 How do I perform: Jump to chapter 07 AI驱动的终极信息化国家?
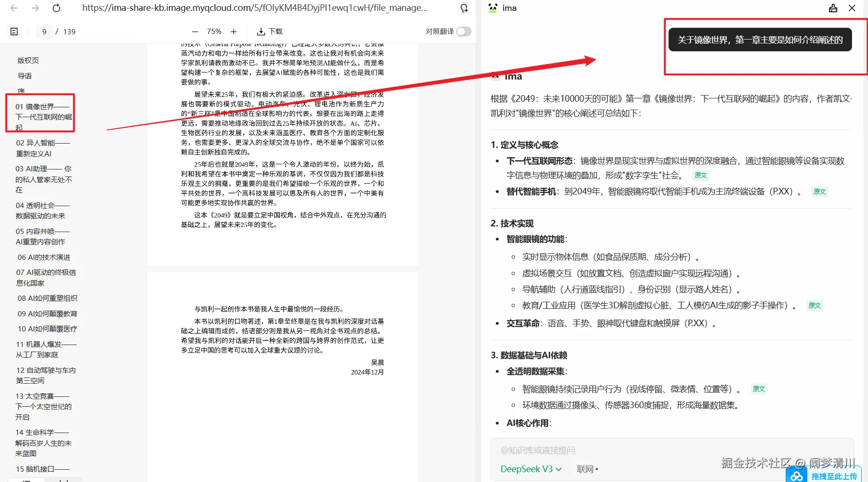click(x=46, y=278)
